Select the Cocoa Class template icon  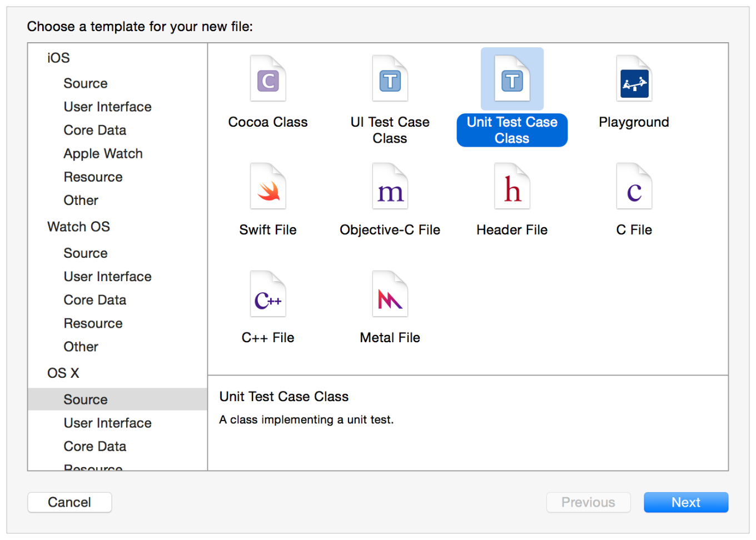tap(268, 79)
